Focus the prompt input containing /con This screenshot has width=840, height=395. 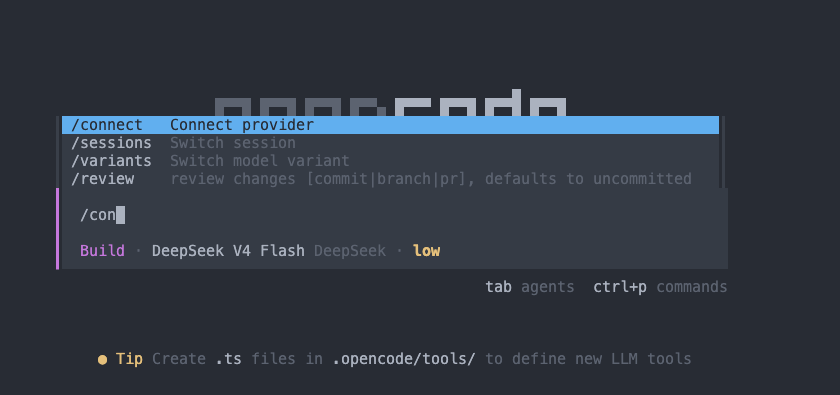[395, 215]
